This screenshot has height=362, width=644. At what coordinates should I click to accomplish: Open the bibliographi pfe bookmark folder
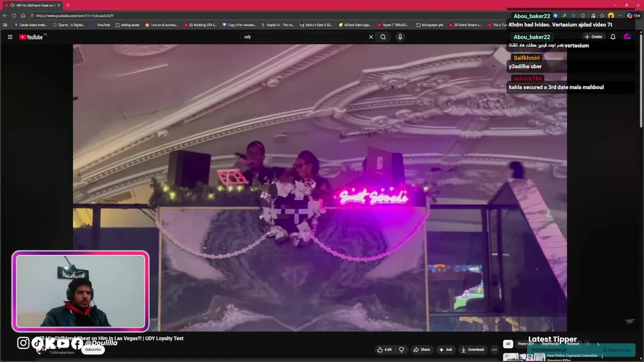430,25
